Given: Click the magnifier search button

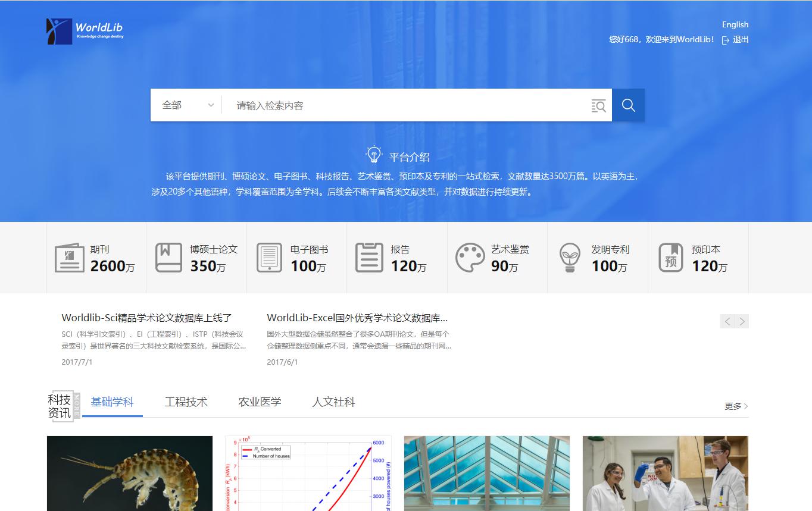Looking at the screenshot, I should tap(628, 105).
